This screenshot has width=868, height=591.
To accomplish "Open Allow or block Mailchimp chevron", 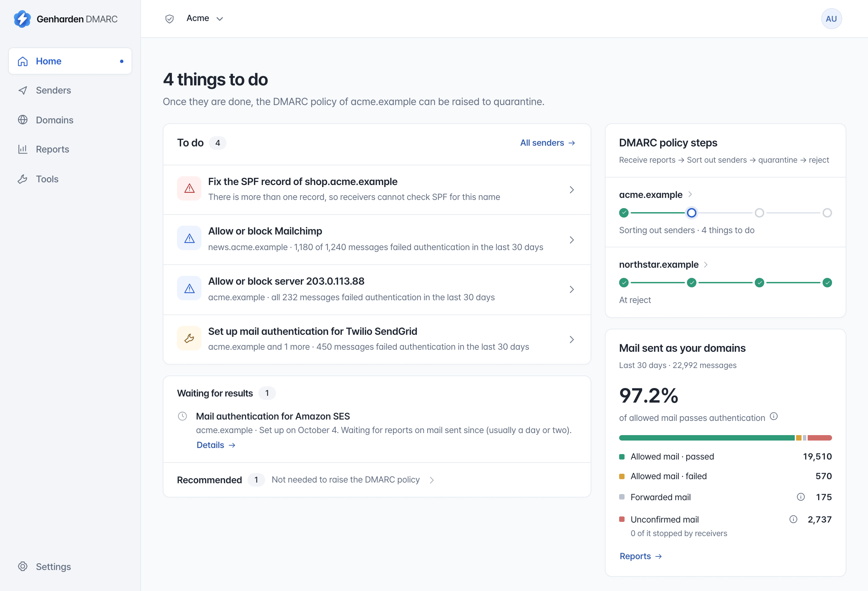I will tap(571, 240).
